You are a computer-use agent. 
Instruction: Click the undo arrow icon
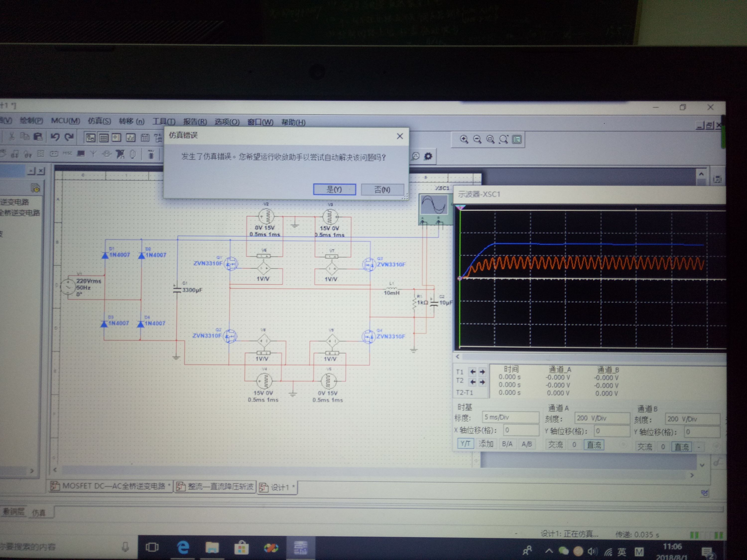(x=55, y=137)
